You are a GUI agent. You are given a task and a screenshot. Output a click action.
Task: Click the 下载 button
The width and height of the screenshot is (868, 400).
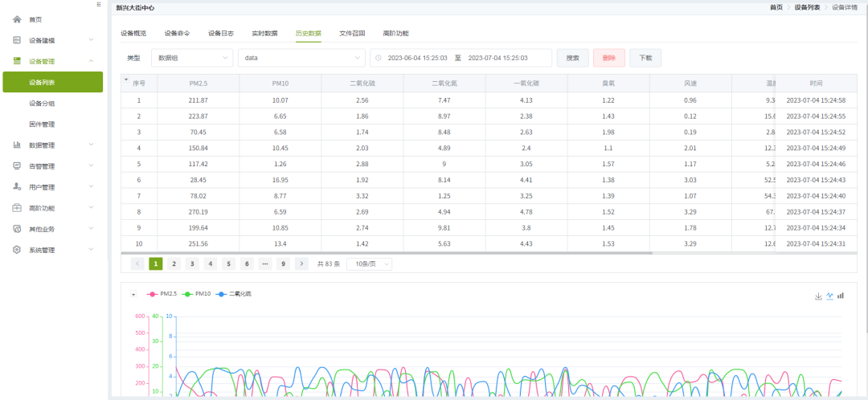[645, 58]
